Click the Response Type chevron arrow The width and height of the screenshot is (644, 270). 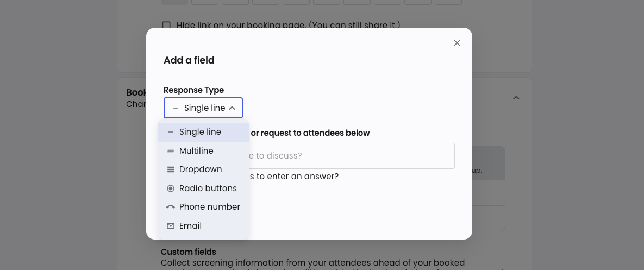click(x=232, y=108)
